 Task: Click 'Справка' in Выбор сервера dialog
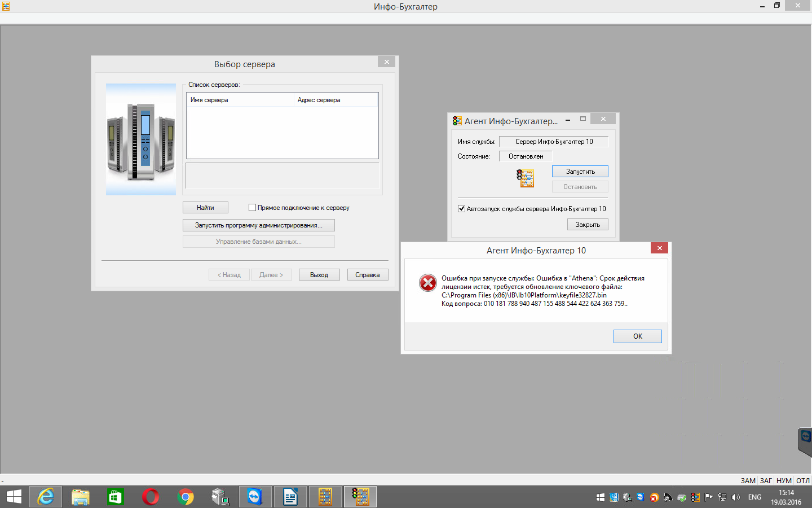point(368,275)
